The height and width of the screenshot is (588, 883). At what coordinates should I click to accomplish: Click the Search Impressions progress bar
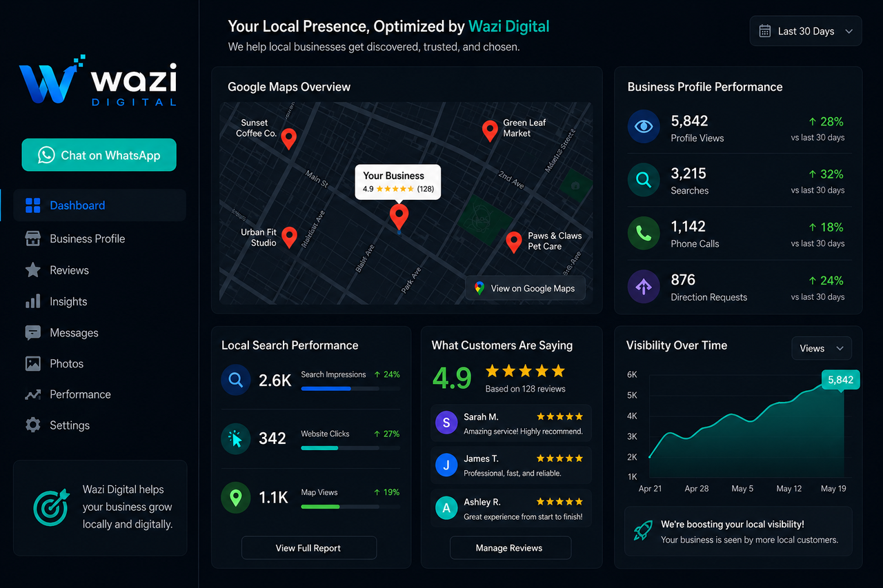pos(350,389)
